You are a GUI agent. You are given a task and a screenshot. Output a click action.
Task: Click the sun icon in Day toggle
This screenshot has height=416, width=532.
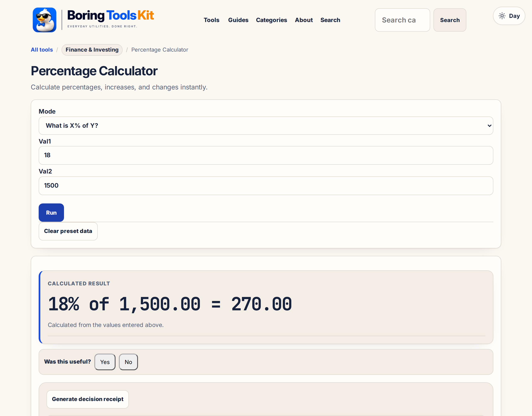click(502, 16)
